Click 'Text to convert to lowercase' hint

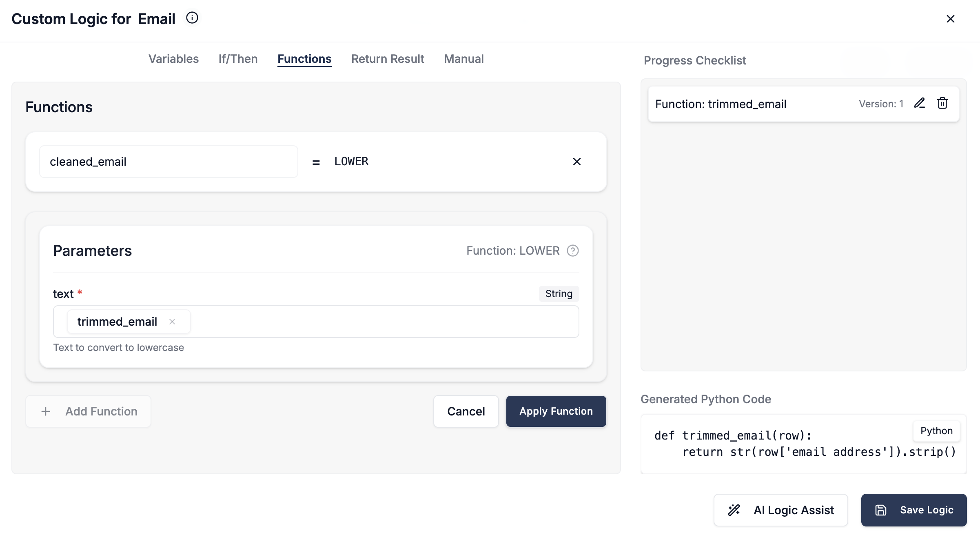(x=118, y=348)
